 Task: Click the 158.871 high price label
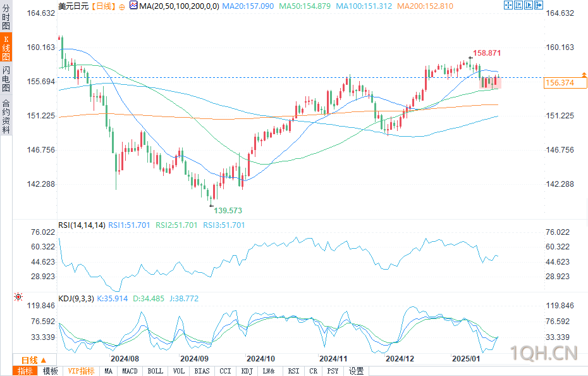[487, 53]
